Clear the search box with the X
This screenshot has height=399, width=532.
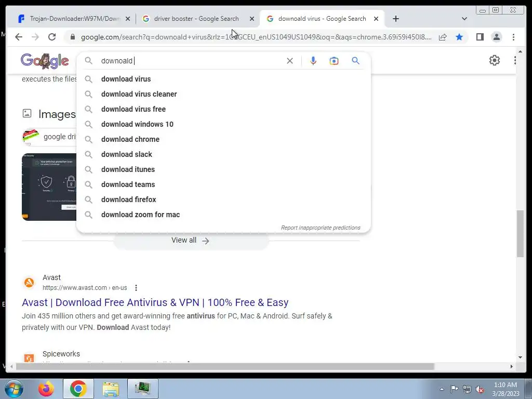(x=290, y=61)
